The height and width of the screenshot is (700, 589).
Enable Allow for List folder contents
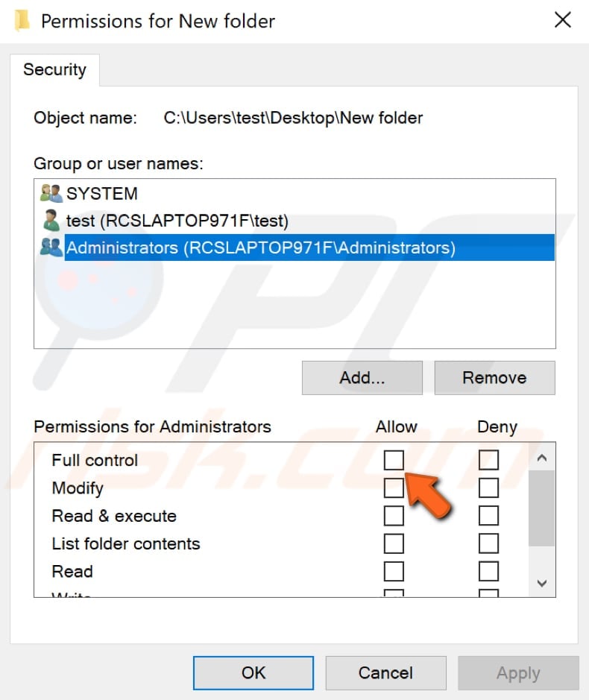point(394,543)
